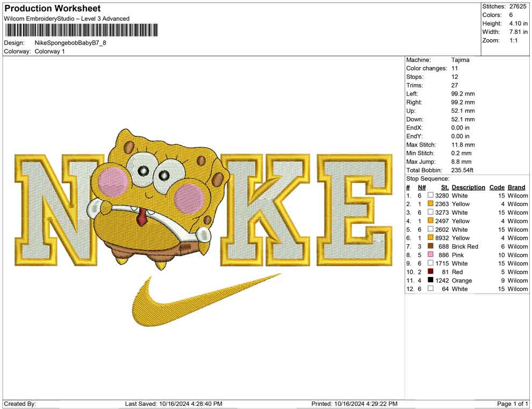Click the Max Jump value 8.8 mm

[x=462, y=162]
